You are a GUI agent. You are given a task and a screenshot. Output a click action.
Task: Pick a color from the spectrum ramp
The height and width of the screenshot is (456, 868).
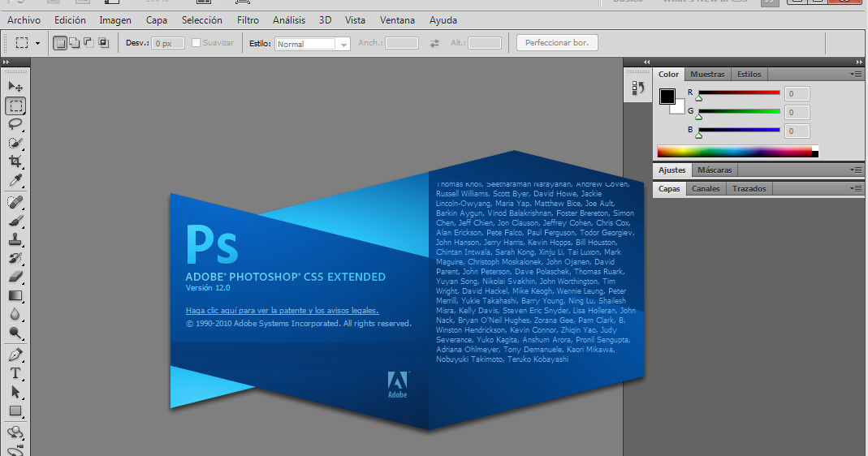pyautogui.click(x=737, y=151)
